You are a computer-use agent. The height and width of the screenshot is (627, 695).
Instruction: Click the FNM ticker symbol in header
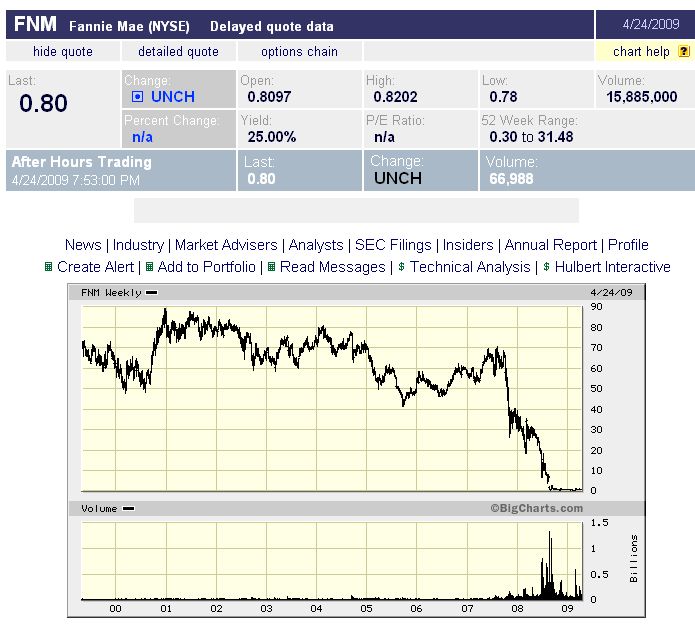(x=35, y=24)
